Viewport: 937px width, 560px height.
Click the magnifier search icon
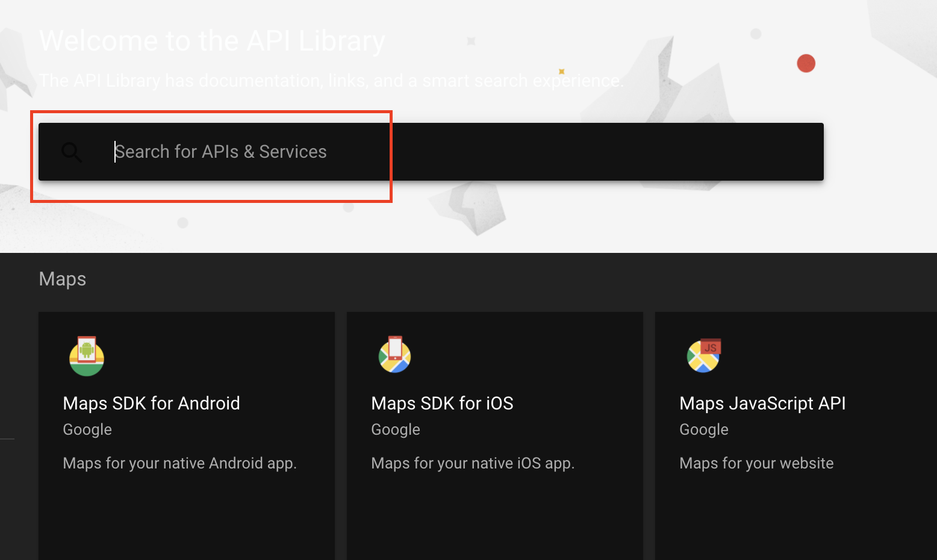point(72,152)
